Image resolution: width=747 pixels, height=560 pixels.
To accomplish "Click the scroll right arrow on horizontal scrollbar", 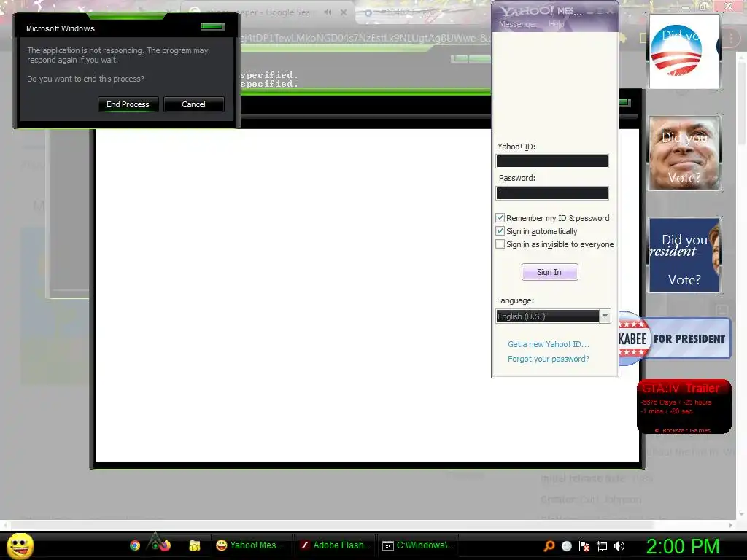I will (x=731, y=525).
